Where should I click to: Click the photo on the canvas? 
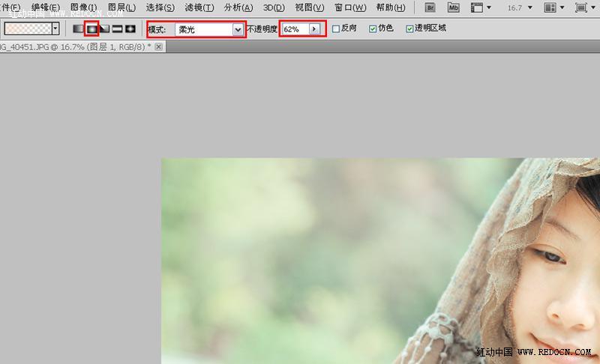[x=380, y=261]
